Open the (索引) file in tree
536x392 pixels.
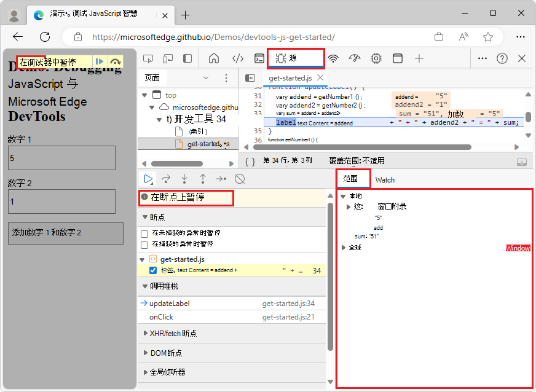[x=198, y=131]
